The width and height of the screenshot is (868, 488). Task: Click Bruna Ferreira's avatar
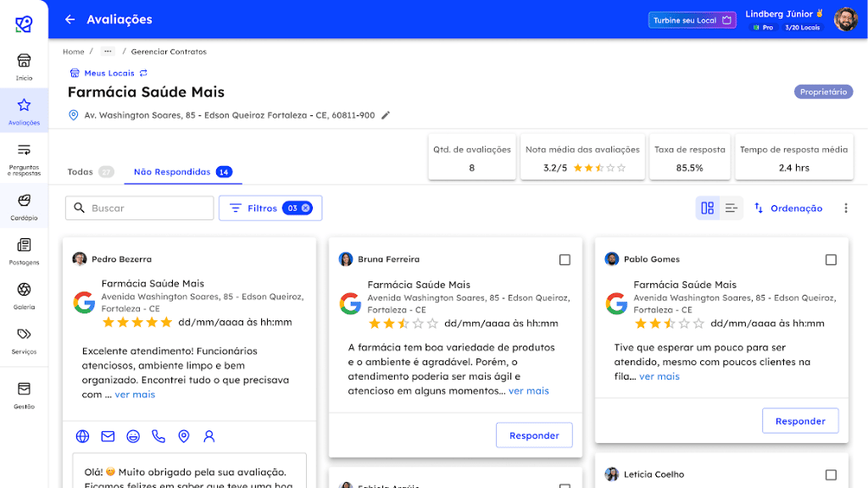(346, 259)
